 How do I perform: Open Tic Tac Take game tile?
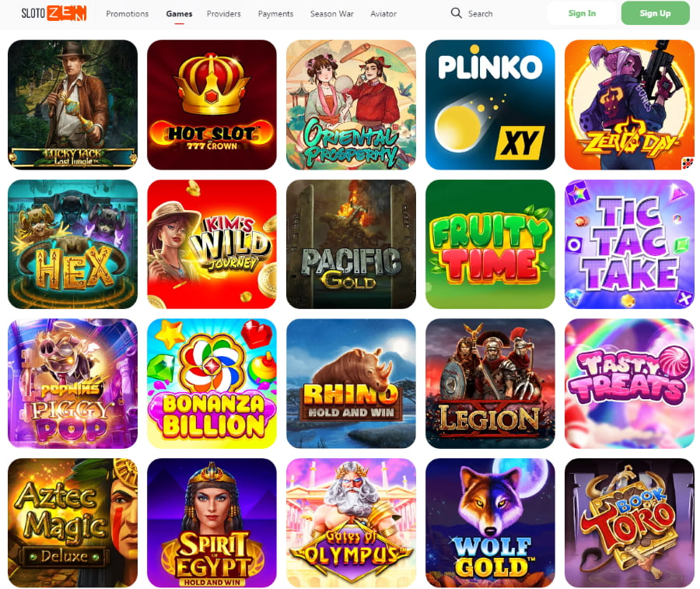[629, 244]
